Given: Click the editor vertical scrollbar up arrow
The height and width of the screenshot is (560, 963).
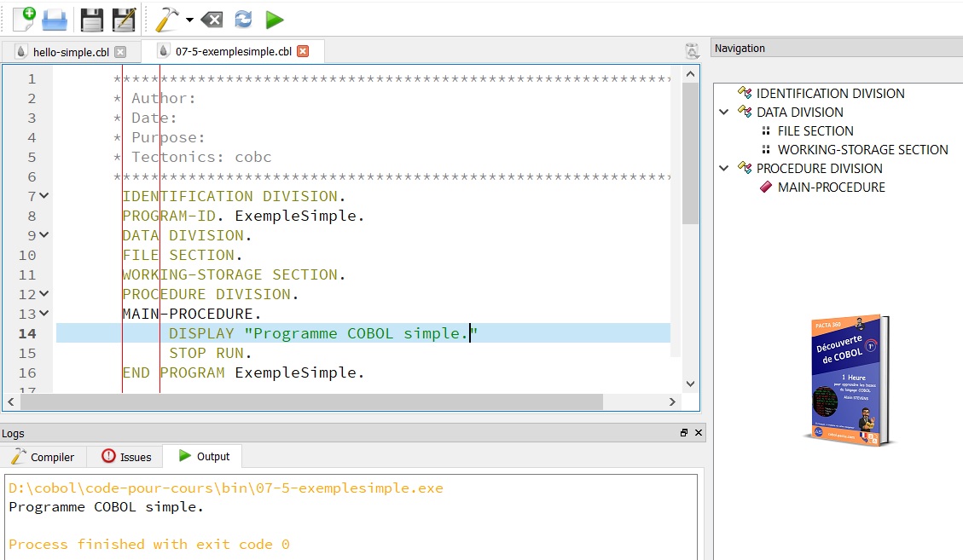Looking at the screenshot, I should (690, 74).
